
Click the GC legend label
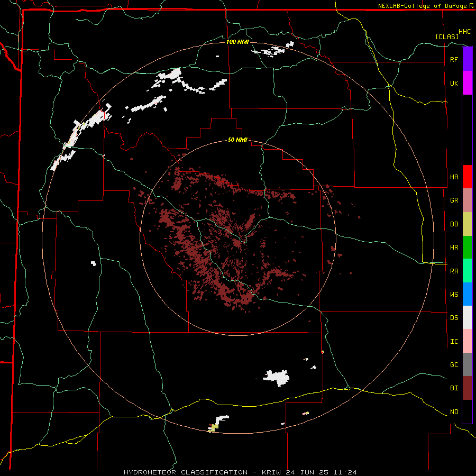tap(454, 364)
